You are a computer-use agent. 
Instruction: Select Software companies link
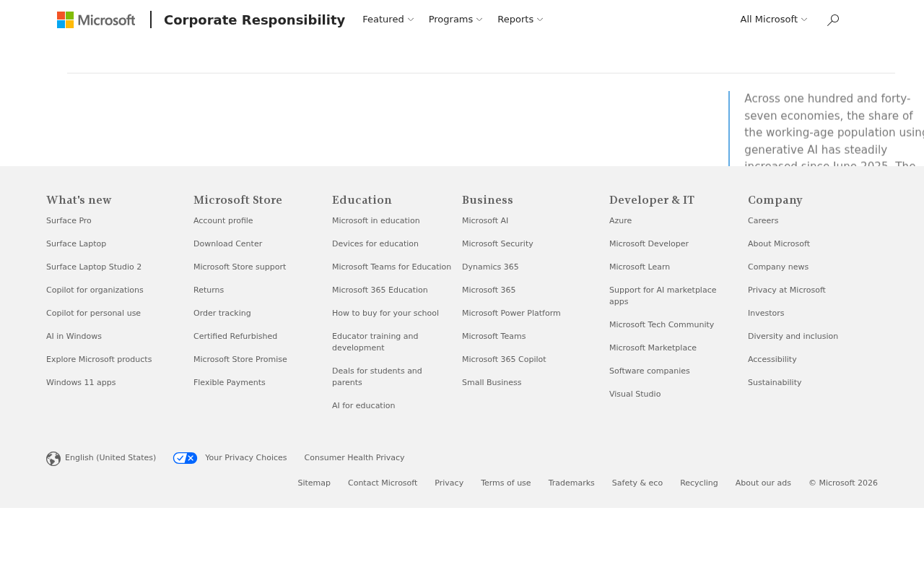click(650, 371)
